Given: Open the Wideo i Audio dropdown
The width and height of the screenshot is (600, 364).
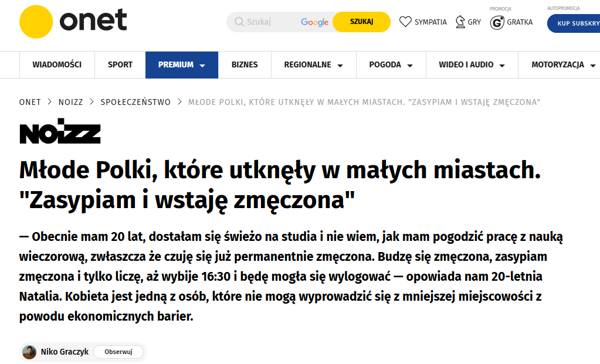Looking at the screenshot, I should (503, 66).
